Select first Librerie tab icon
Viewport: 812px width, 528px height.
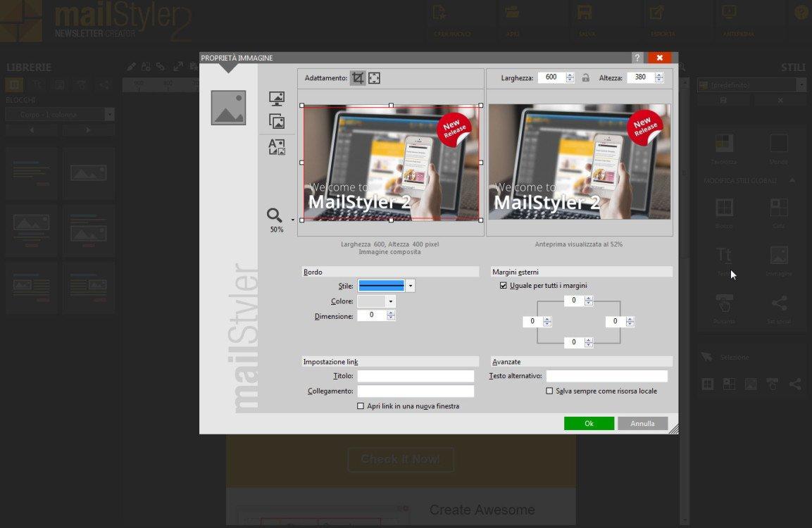click(x=15, y=84)
